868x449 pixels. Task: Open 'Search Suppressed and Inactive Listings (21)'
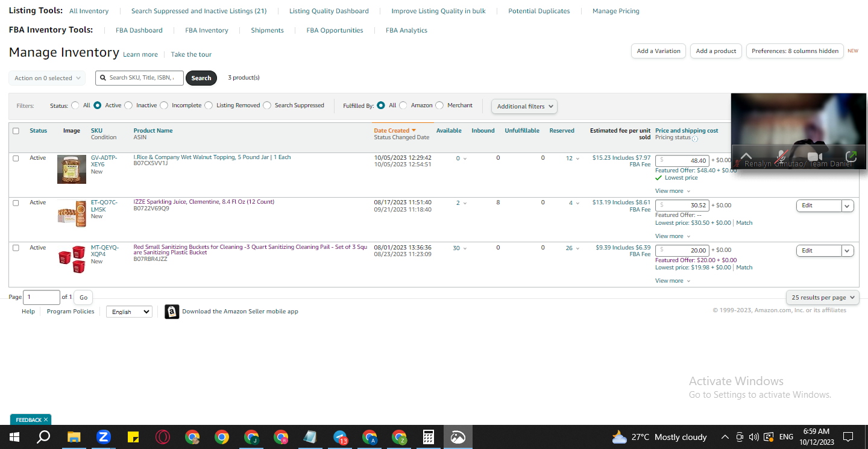pos(199,11)
